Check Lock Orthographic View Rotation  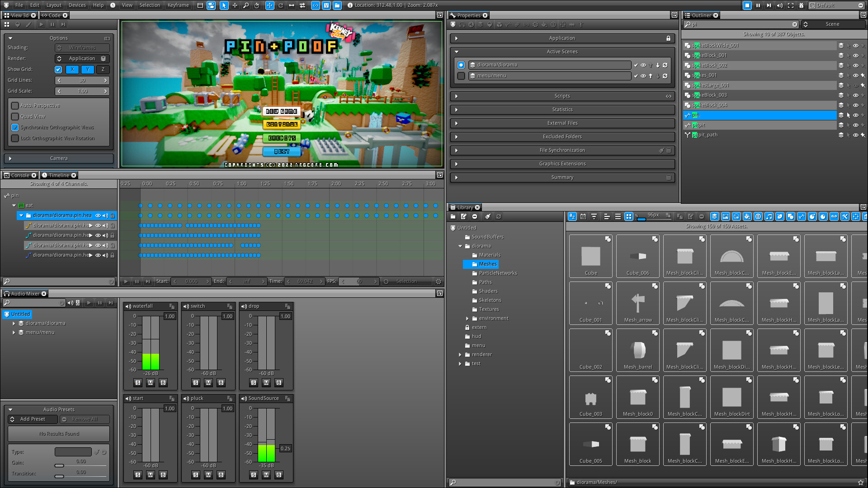tap(15, 138)
